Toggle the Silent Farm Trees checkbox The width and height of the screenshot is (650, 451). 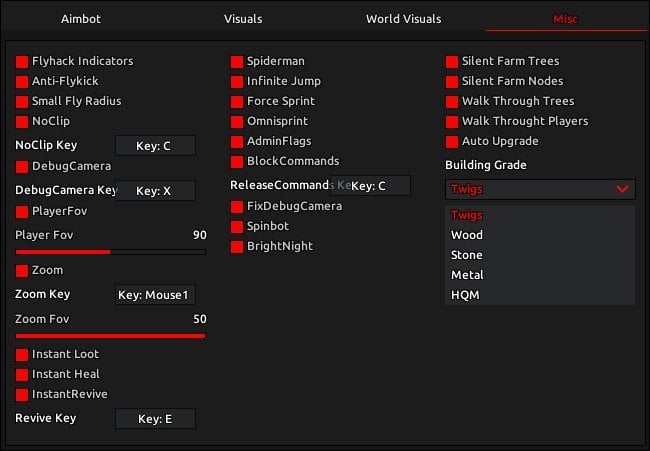[452, 62]
